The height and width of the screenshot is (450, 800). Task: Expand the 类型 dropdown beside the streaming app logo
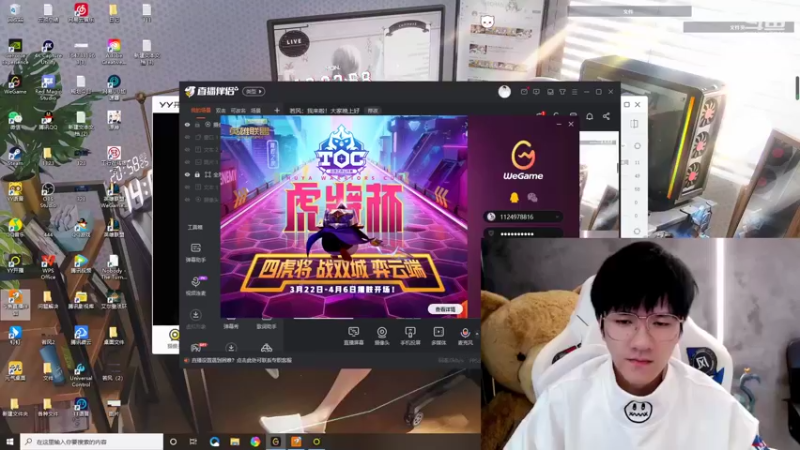point(254,91)
